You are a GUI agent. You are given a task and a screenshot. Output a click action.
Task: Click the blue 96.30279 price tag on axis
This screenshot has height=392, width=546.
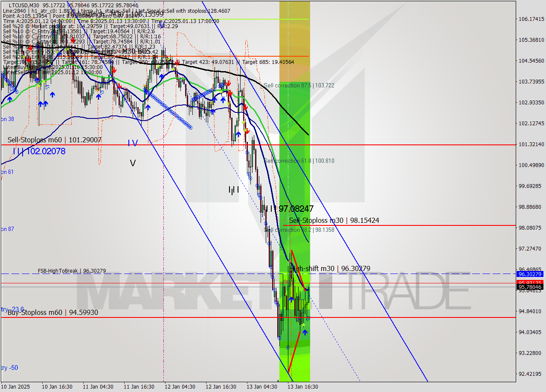(530, 274)
